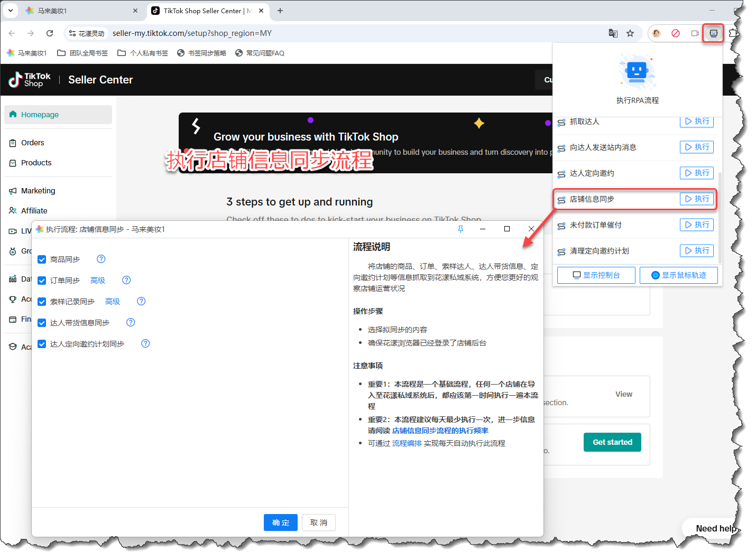Tick the 商品同步 checkbox
This screenshot has width=756, height=560.
click(42, 259)
